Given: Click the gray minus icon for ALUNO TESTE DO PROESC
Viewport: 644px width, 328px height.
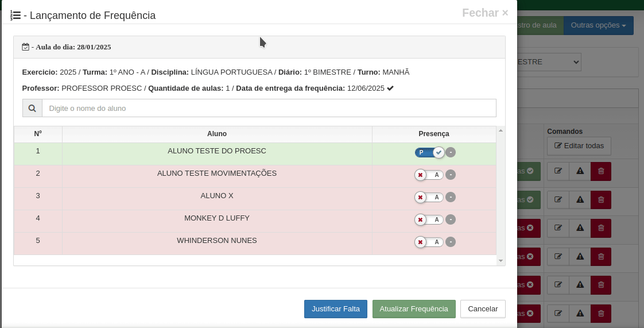Looking at the screenshot, I should tap(451, 152).
